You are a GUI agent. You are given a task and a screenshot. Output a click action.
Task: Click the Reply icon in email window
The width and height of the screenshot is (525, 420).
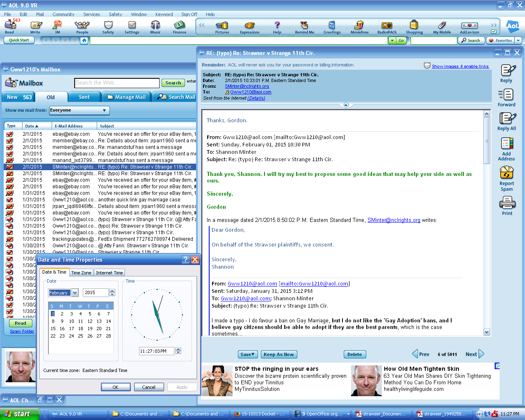coord(507,74)
